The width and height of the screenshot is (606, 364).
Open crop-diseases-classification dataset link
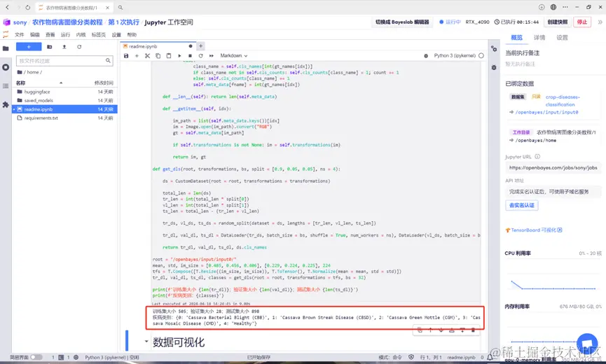pyautogui.click(x=563, y=101)
